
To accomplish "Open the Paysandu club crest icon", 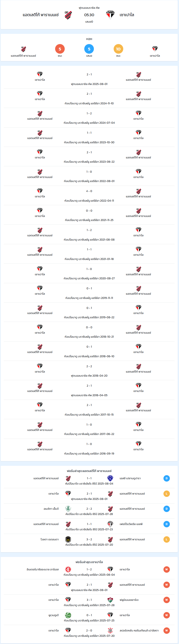I will click(x=110, y=478).
